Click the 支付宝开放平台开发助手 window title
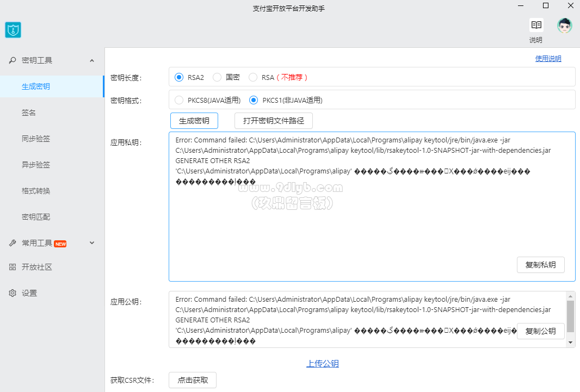 tap(288, 9)
